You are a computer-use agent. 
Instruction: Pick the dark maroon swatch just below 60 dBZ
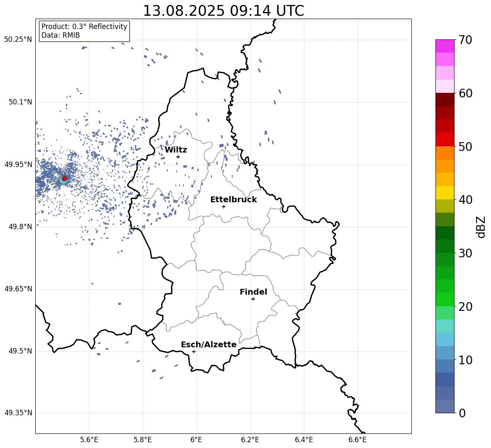coord(445,99)
